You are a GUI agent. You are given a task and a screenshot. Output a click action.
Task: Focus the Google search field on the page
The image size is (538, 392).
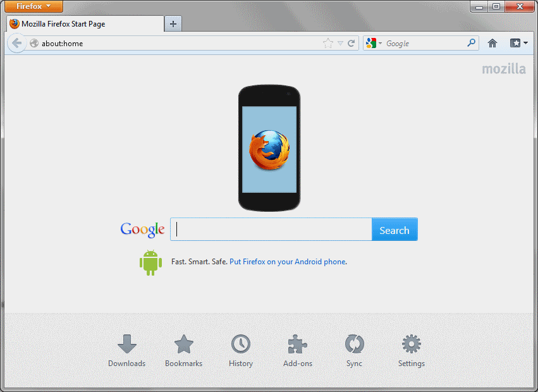pos(271,230)
